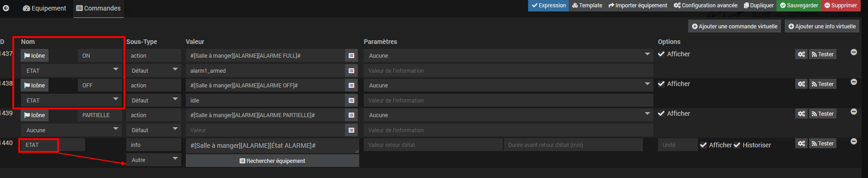Open the Aucune parameters dropdown for OFF row
Viewport: 868px width, 178px height.
[x=508, y=85]
